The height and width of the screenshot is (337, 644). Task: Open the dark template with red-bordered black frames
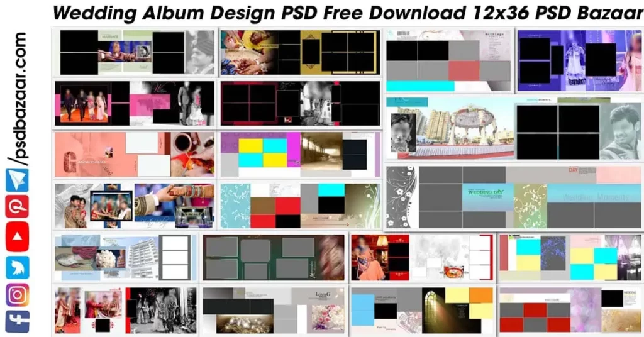click(x=300, y=103)
